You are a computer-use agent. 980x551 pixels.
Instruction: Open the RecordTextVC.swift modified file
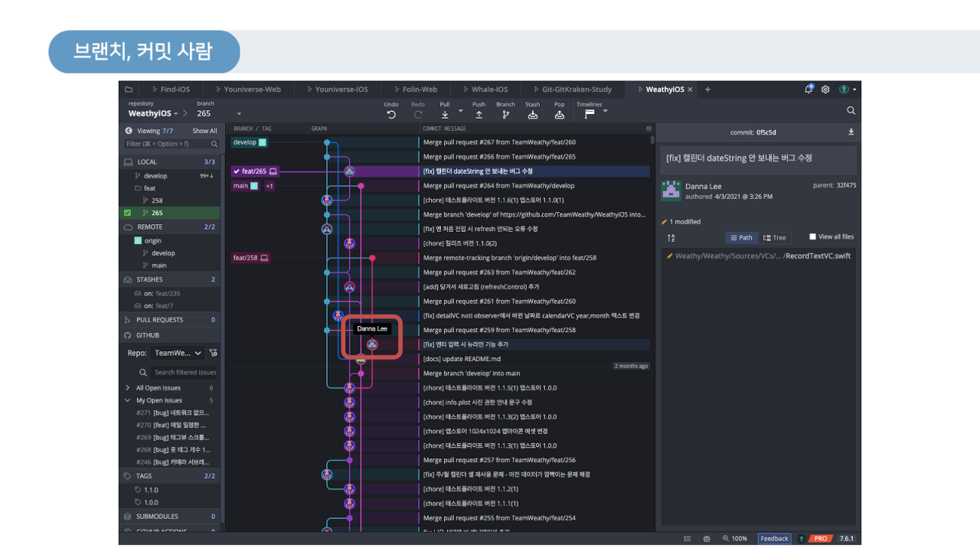pos(759,256)
